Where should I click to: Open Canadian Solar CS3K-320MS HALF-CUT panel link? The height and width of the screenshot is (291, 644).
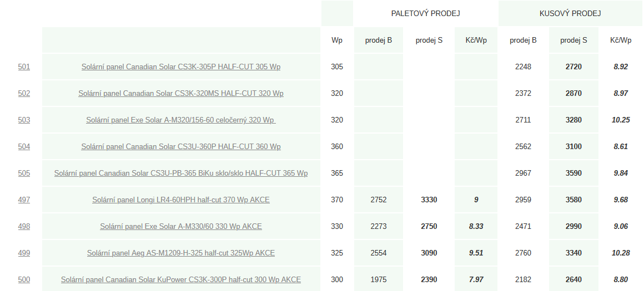click(x=181, y=93)
